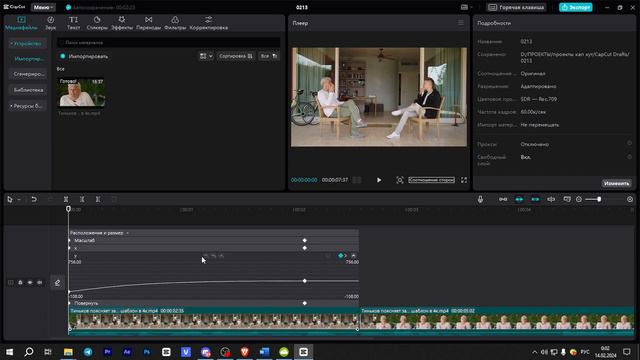Open the Горячая клавиша shortcuts button
This screenshot has height=360, width=640.
[517, 7]
